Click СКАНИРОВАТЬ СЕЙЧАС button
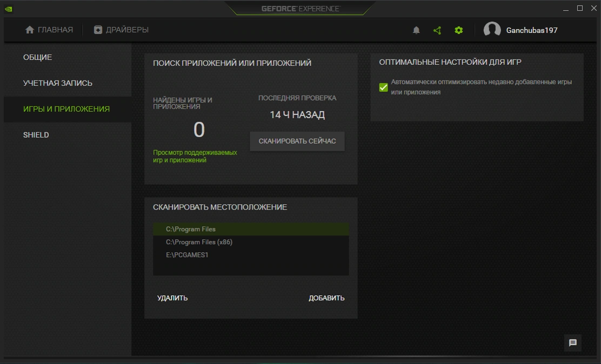 (297, 141)
